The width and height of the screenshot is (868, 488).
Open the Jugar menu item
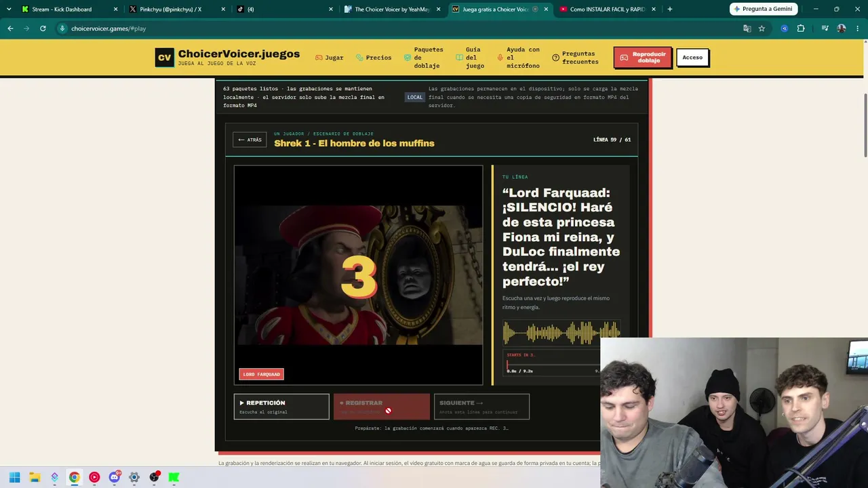tap(330, 58)
